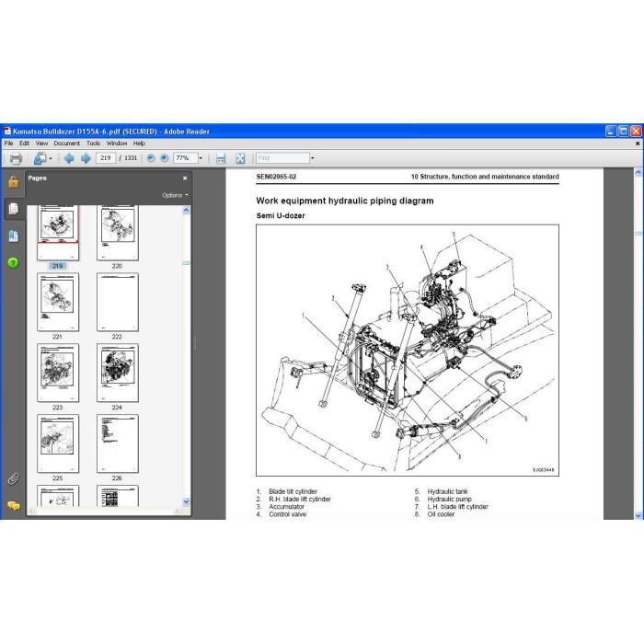Click the zoom out minus button
Screen dimensions: 644x644
click(x=151, y=158)
